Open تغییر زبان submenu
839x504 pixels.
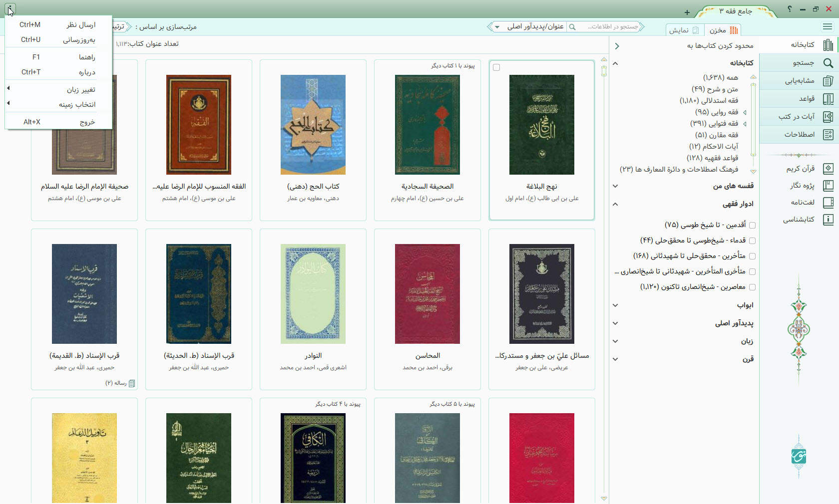(x=58, y=89)
